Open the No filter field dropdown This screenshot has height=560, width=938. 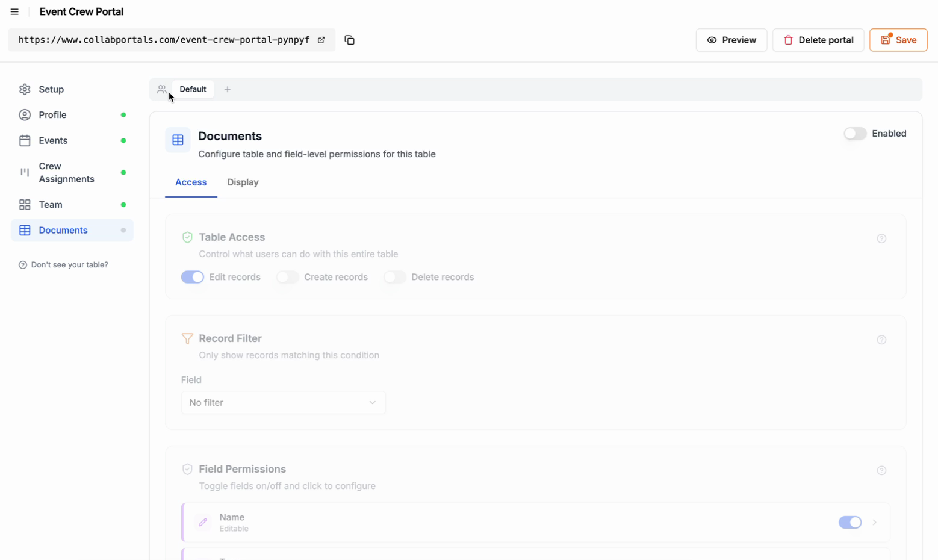[284, 402]
